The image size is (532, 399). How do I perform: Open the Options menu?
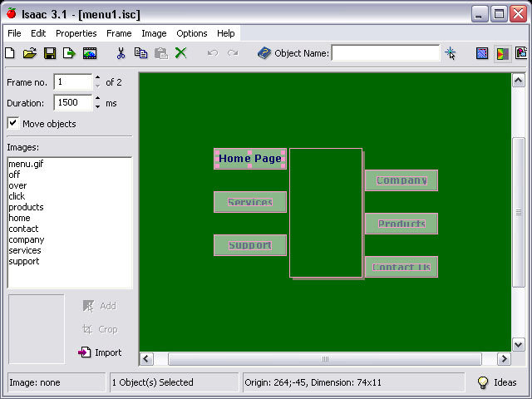click(192, 33)
